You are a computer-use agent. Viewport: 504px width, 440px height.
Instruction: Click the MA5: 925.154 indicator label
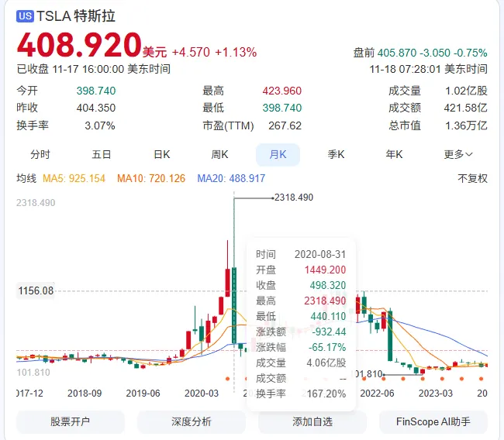[74, 178]
